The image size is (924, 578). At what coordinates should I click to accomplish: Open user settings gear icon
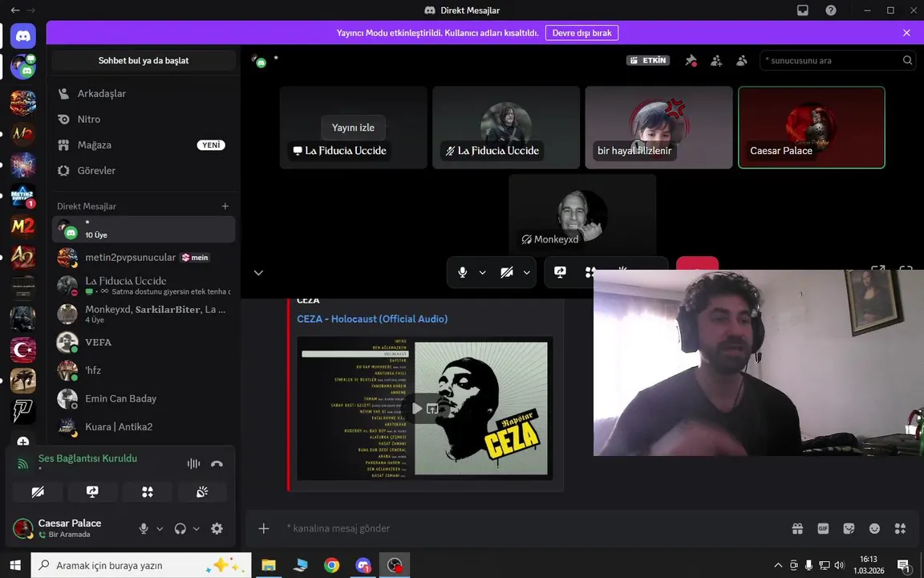click(x=217, y=528)
